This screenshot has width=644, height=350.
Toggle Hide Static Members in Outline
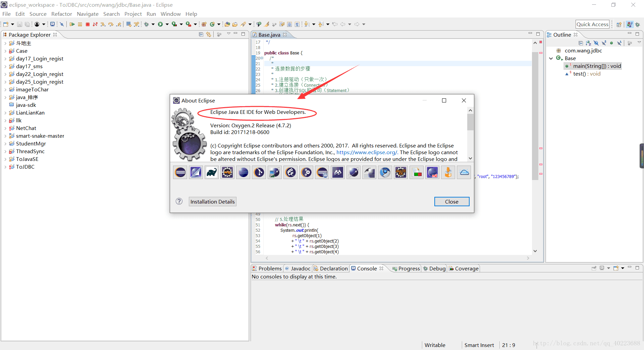(604, 43)
